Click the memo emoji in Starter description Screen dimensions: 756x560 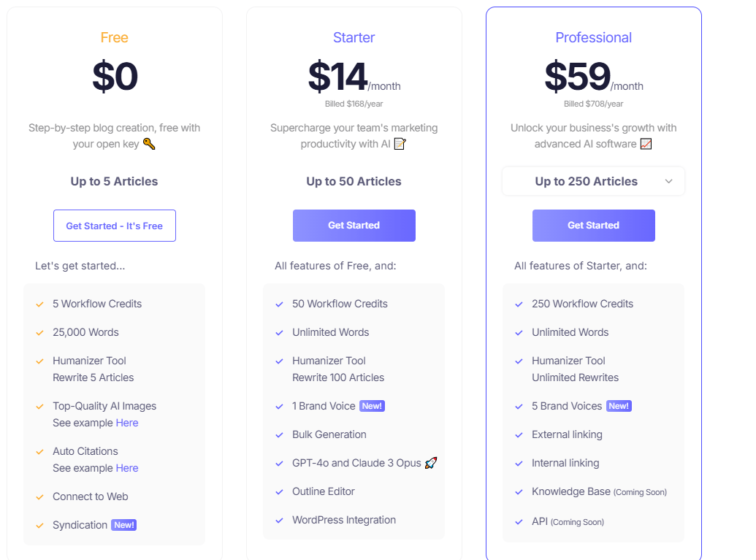click(x=400, y=144)
